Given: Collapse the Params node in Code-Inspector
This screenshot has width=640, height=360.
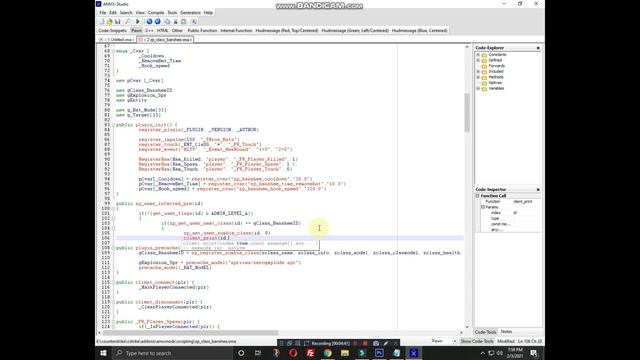Looking at the screenshot, I should pyautogui.click(x=483, y=207).
